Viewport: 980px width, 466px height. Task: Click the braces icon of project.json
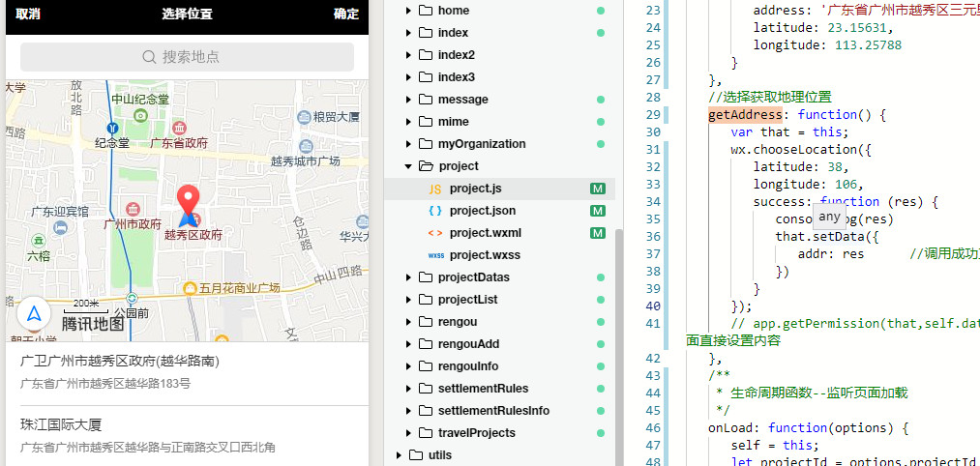click(x=435, y=211)
